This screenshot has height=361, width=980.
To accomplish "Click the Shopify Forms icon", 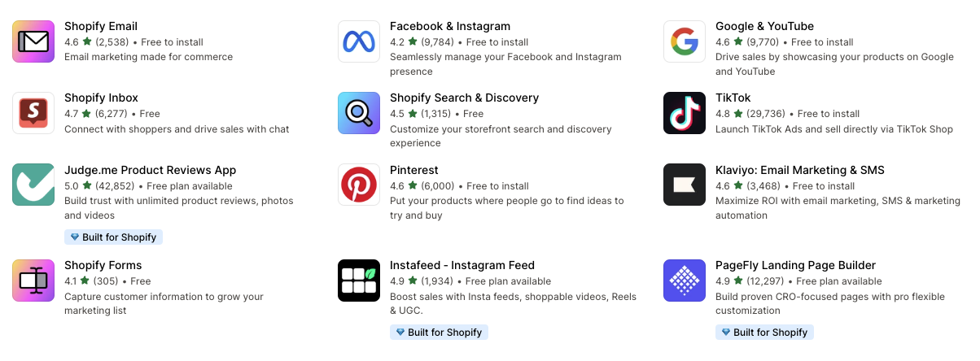I will click(33, 281).
